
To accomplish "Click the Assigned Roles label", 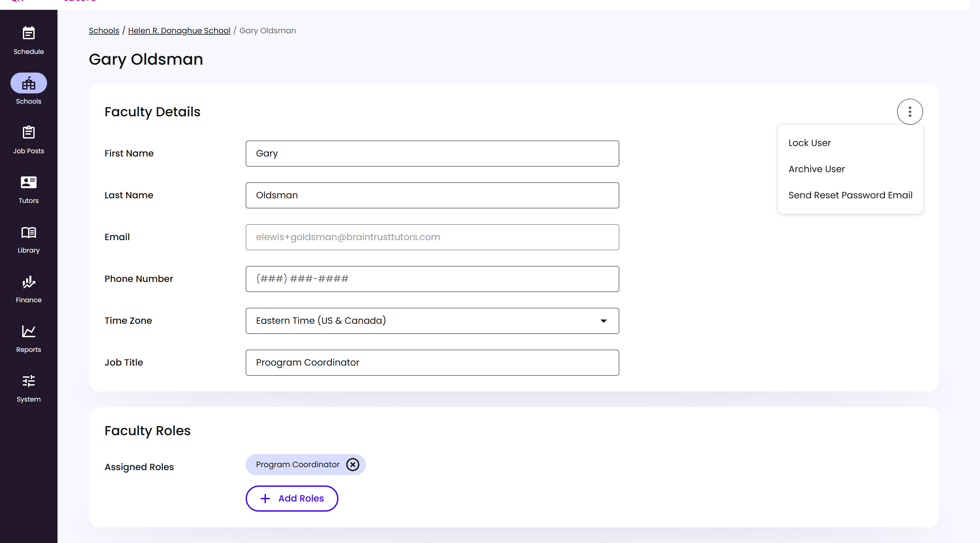I will coord(139,467).
